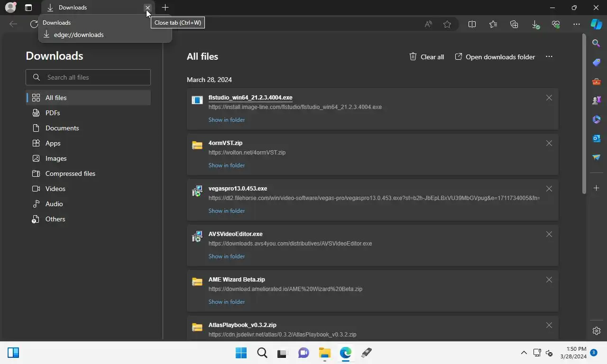
Task: Show vegaspro13.0.453.exe in folder
Action: (x=227, y=211)
